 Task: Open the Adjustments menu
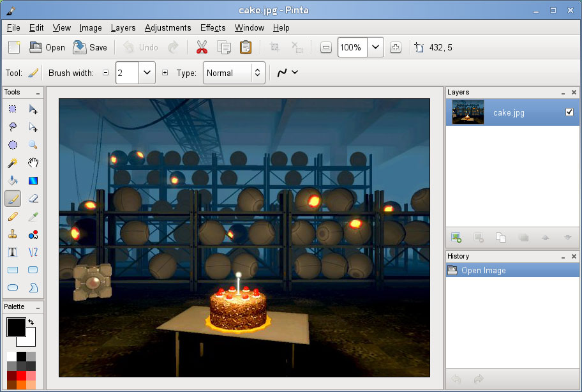coord(168,28)
